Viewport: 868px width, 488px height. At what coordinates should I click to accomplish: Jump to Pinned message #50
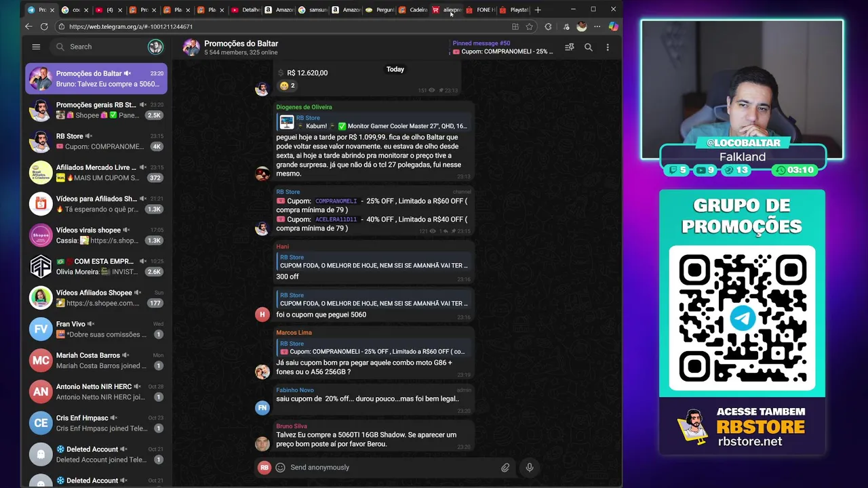pos(502,47)
